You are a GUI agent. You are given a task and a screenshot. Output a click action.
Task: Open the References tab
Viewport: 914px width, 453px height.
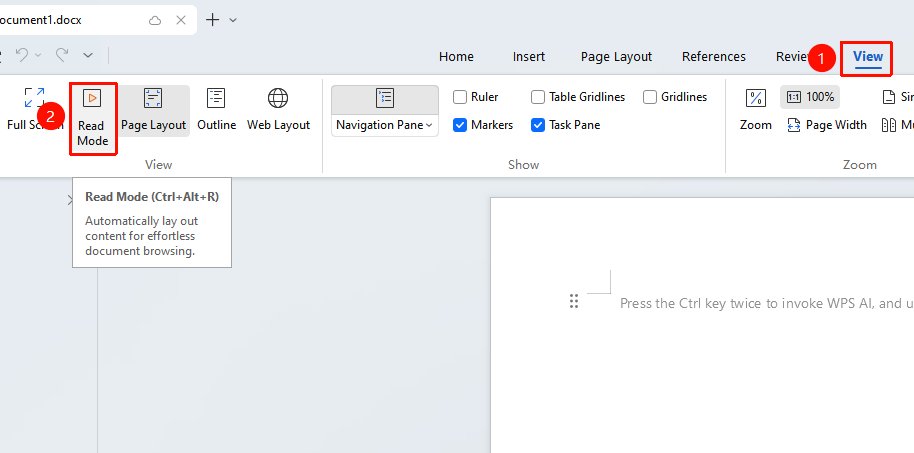tap(713, 57)
